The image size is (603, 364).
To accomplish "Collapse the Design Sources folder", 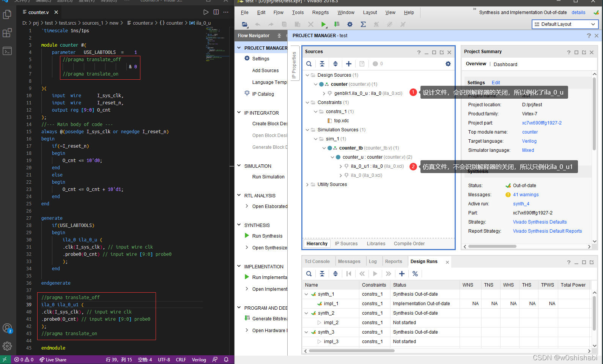I will pos(307,75).
